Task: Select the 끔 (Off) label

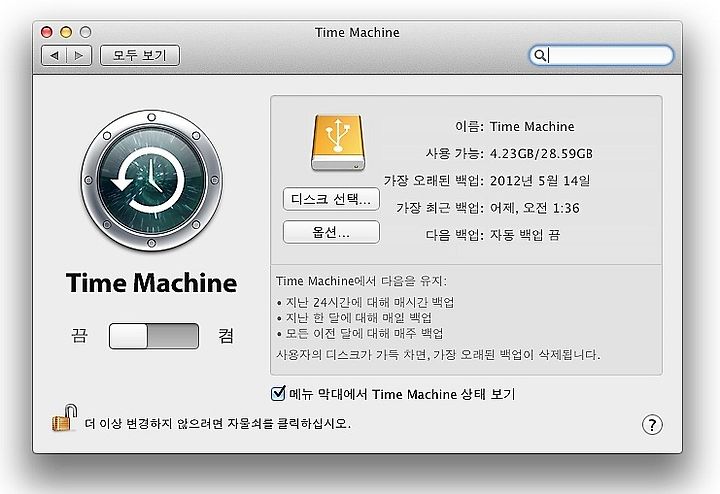Action: pyautogui.click(x=79, y=335)
